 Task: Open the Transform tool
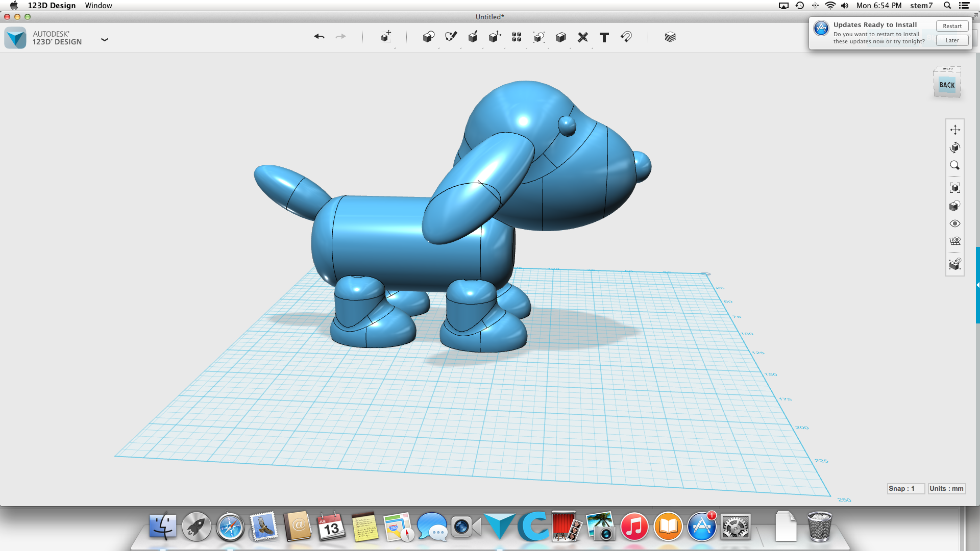385,37
